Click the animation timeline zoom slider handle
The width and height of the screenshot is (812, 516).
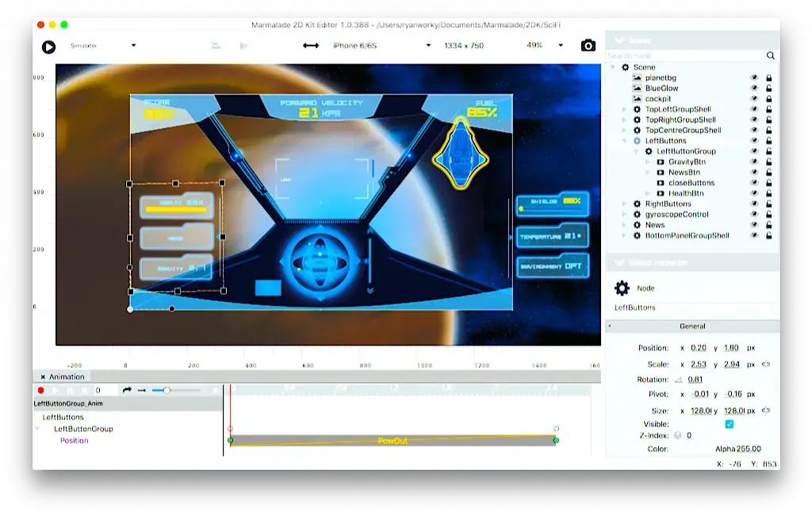tap(167, 390)
